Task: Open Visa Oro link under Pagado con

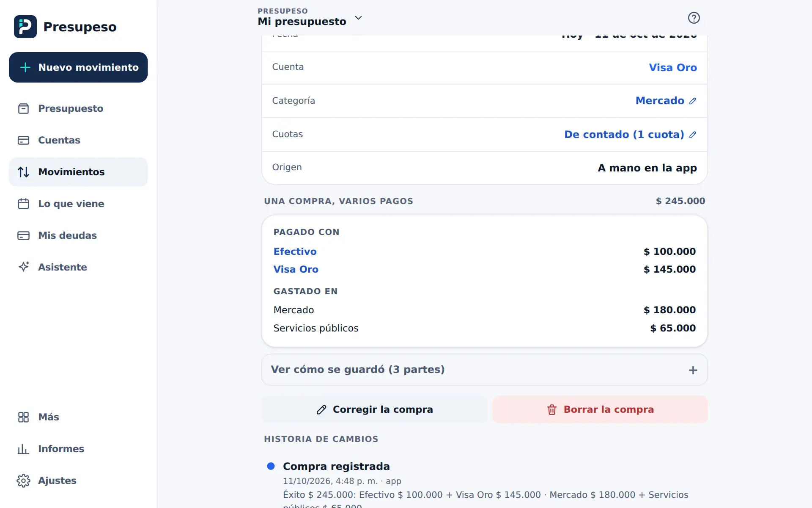Action: [296, 269]
